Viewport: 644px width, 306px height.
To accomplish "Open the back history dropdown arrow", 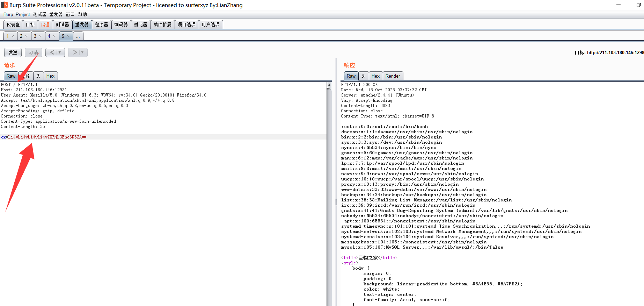I will 60,52.
